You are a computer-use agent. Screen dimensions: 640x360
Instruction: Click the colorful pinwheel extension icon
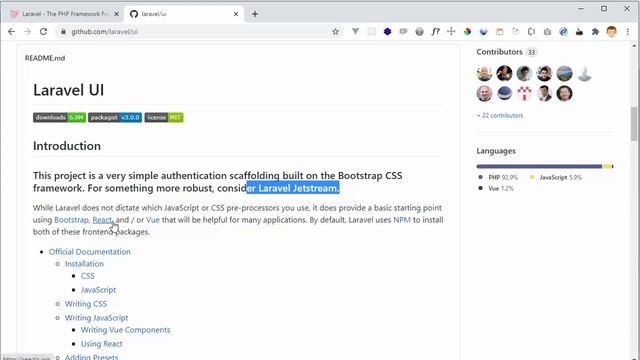tap(467, 31)
